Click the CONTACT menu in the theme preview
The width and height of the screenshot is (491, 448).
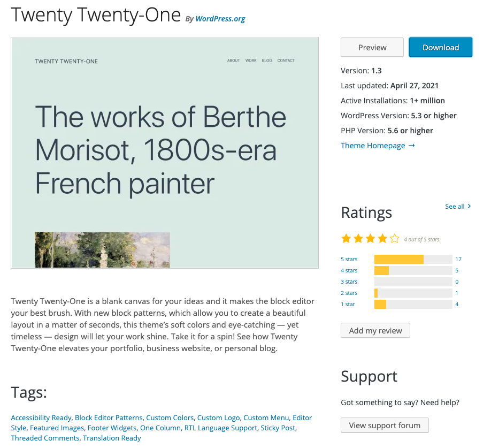(286, 60)
